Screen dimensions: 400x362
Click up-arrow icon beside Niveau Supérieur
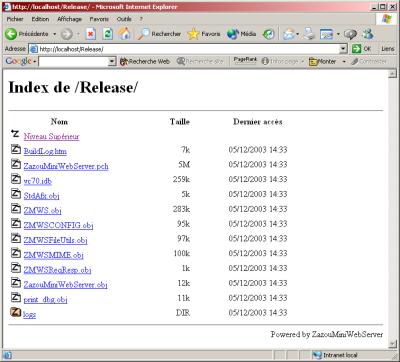coord(15,133)
